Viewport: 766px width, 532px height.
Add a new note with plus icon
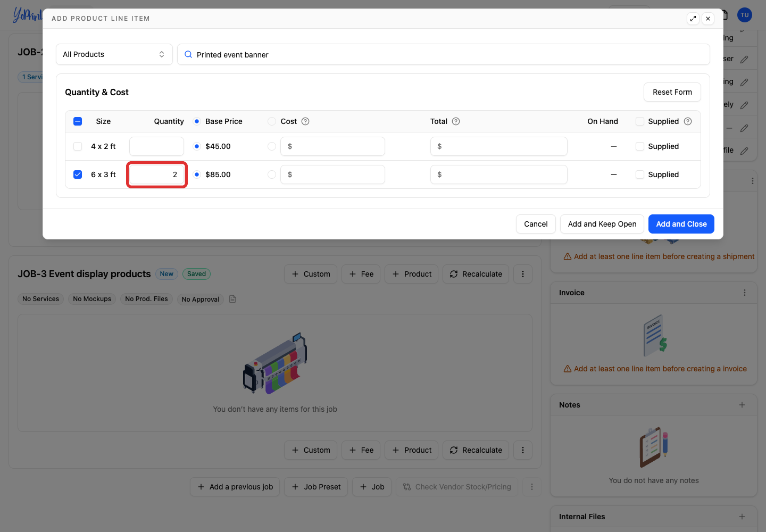click(742, 405)
